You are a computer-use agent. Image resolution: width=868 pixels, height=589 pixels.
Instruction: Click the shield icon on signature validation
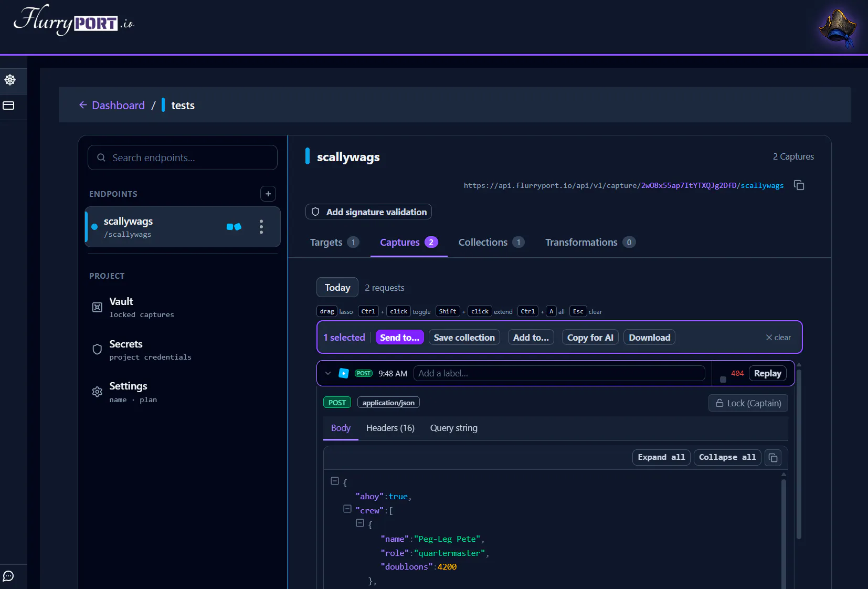pos(315,212)
